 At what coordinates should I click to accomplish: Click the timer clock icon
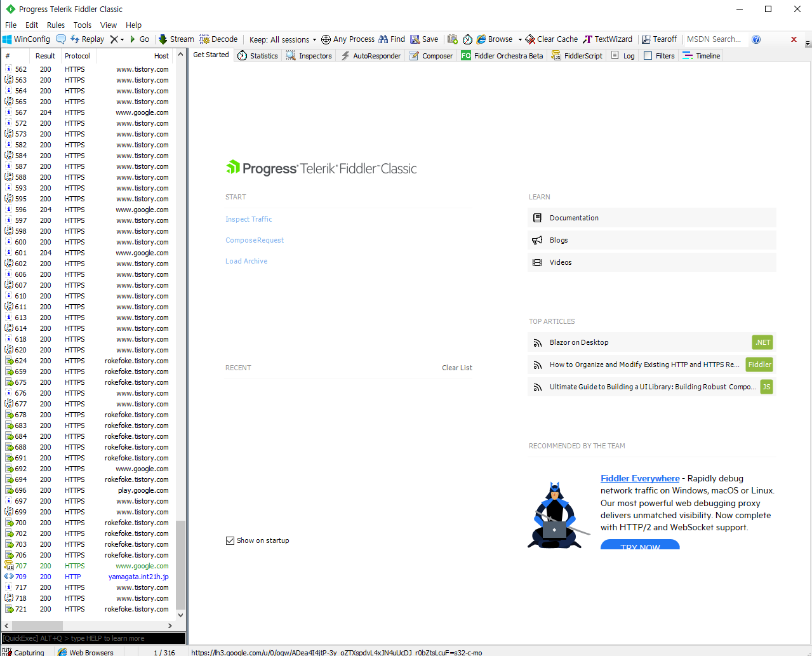[468, 39]
